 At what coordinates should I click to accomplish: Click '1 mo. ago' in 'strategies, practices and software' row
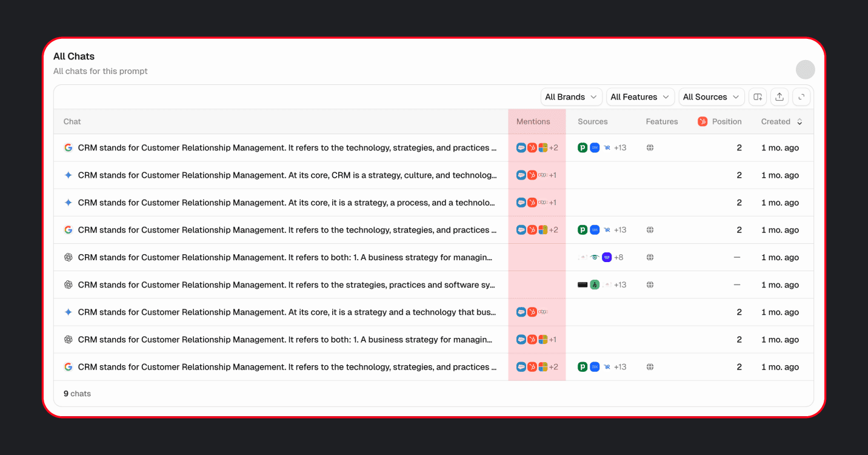(780, 285)
